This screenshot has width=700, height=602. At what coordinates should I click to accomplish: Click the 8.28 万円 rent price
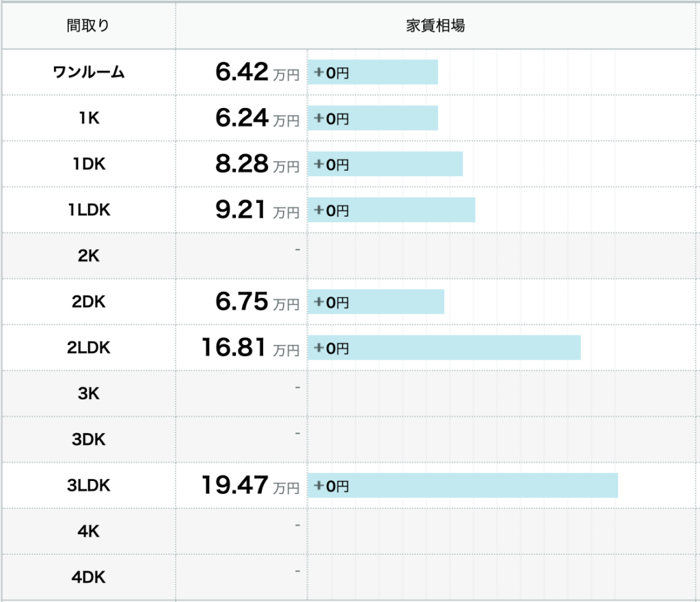[256, 165]
